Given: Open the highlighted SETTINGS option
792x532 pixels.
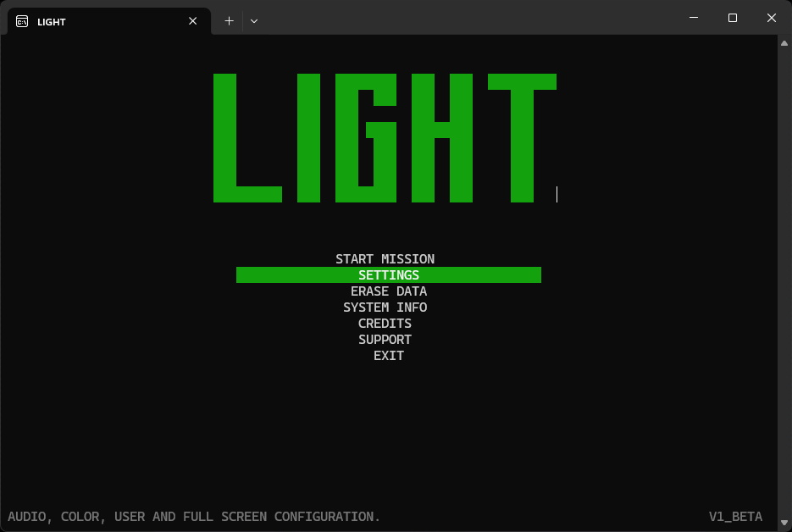Looking at the screenshot, I should [x=389, y=274].
